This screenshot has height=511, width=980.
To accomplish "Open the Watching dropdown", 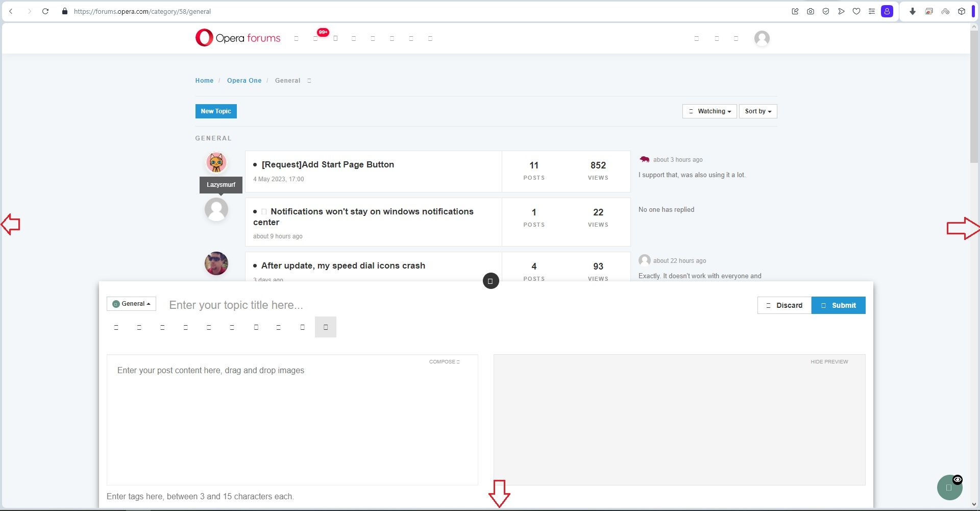I will pyautogui.click(x=709, y=111).
